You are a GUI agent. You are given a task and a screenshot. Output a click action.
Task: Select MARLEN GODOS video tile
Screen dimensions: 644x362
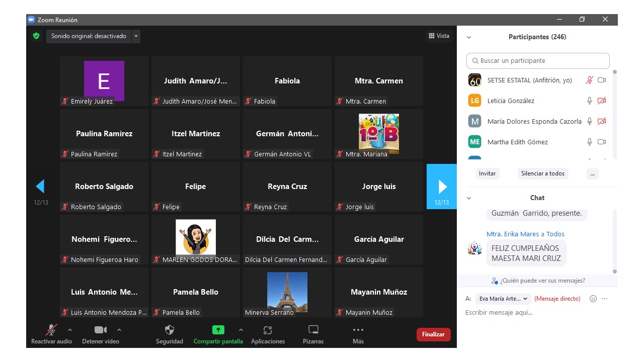point(195,239)
